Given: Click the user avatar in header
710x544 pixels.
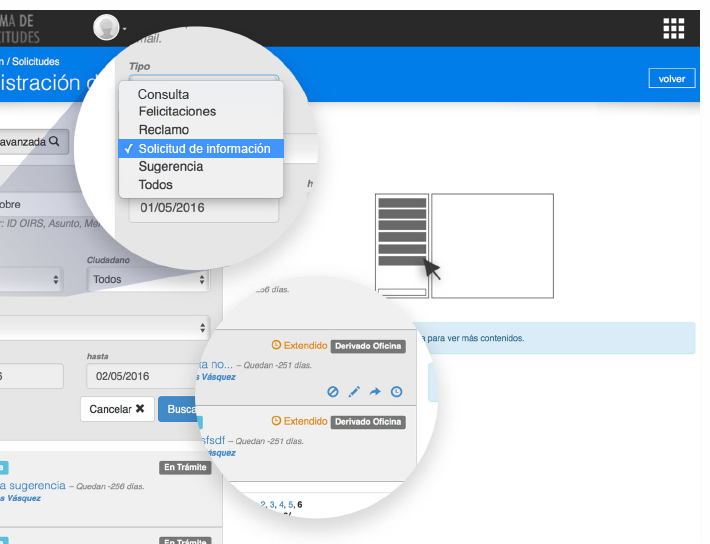Looking at the screenshot, I should point(106,28).
